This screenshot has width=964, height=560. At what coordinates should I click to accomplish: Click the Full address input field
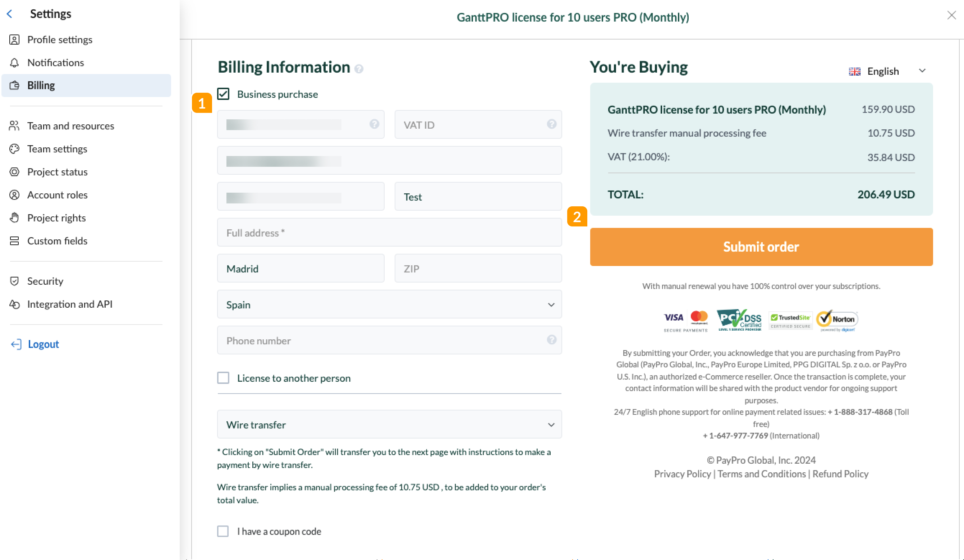(x=389, y=232)
